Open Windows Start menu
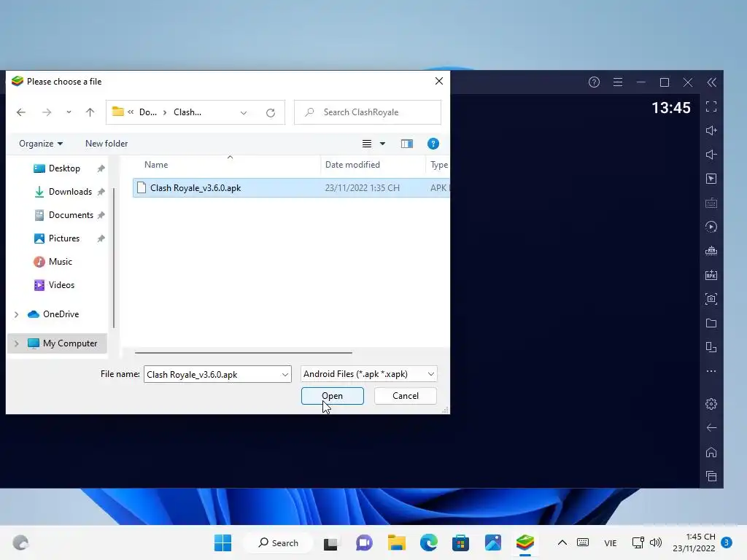 [x=222, y=542]
